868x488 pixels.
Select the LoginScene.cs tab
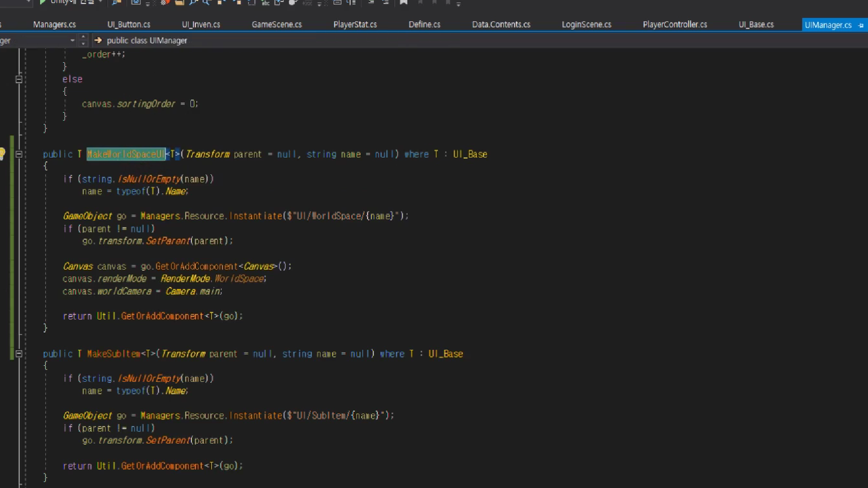(586, 24)
